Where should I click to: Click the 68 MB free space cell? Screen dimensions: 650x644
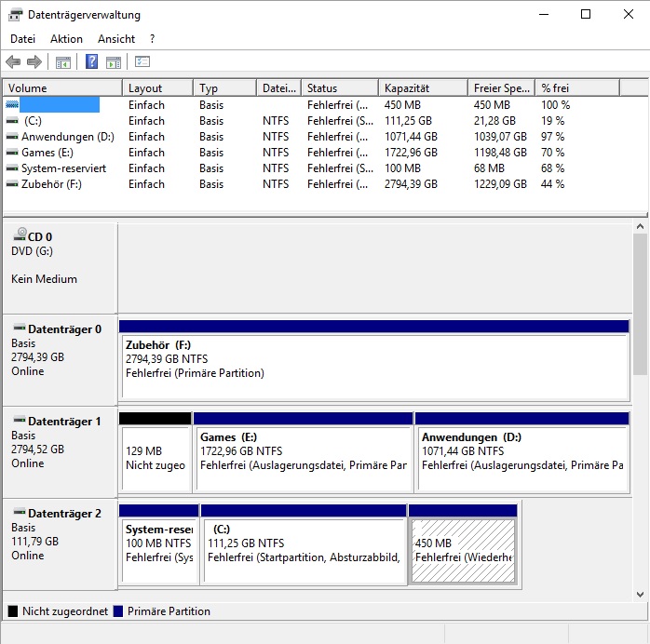point(489,168)
